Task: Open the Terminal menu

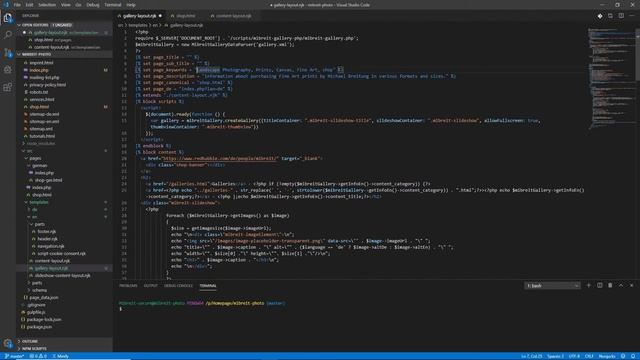Action: pyautogui.click(x=113, y=5)
